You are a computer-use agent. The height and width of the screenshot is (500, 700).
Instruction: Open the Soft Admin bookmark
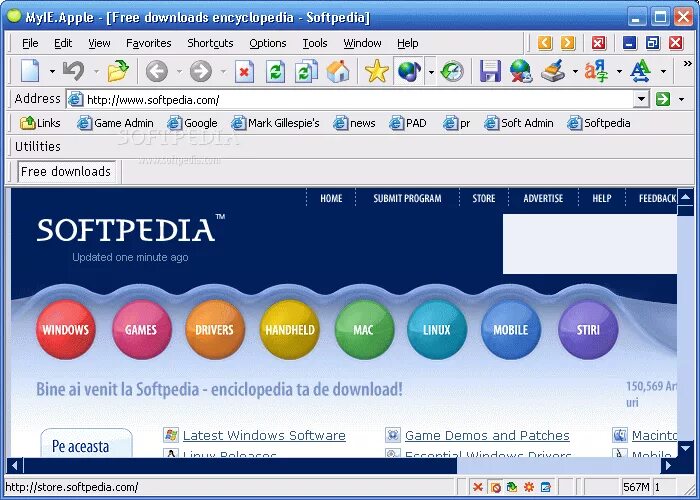pyautogui.click(x=519, y=123)
